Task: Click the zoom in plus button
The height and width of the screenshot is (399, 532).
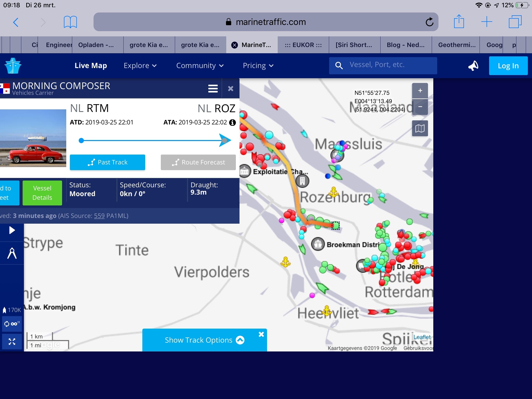Action: coord(420,91)
